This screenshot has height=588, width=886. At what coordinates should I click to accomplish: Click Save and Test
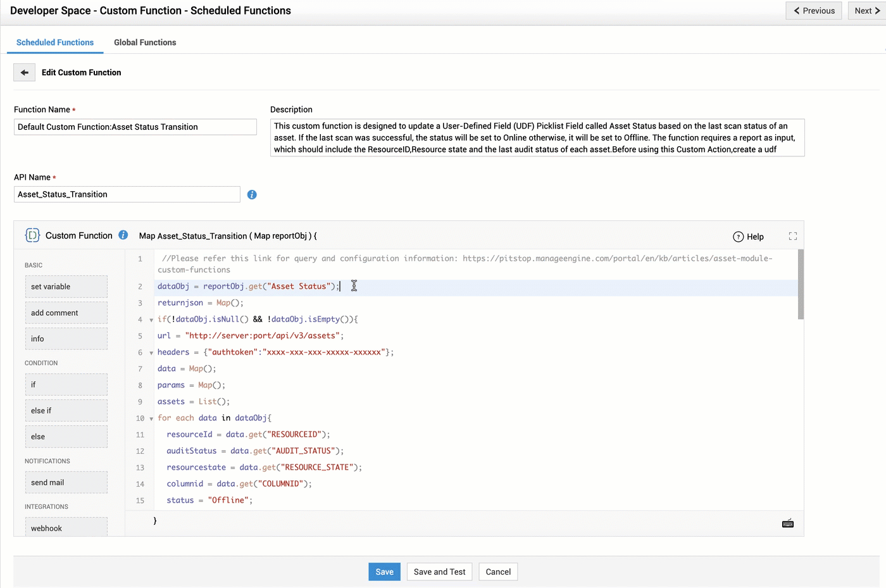coord(439,572)
